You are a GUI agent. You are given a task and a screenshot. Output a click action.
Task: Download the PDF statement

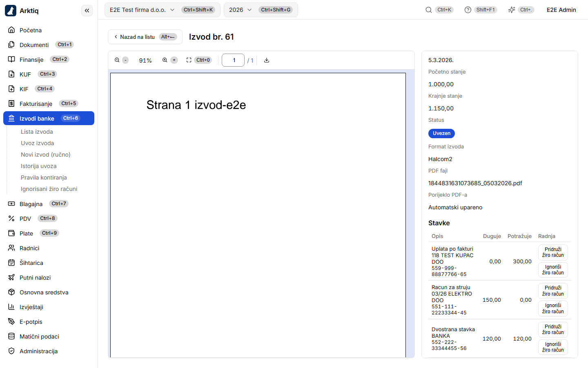point(267,60)
